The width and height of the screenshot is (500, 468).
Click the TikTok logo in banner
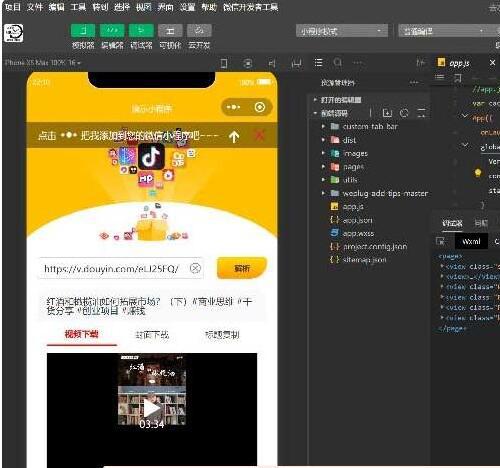[151, 156]
